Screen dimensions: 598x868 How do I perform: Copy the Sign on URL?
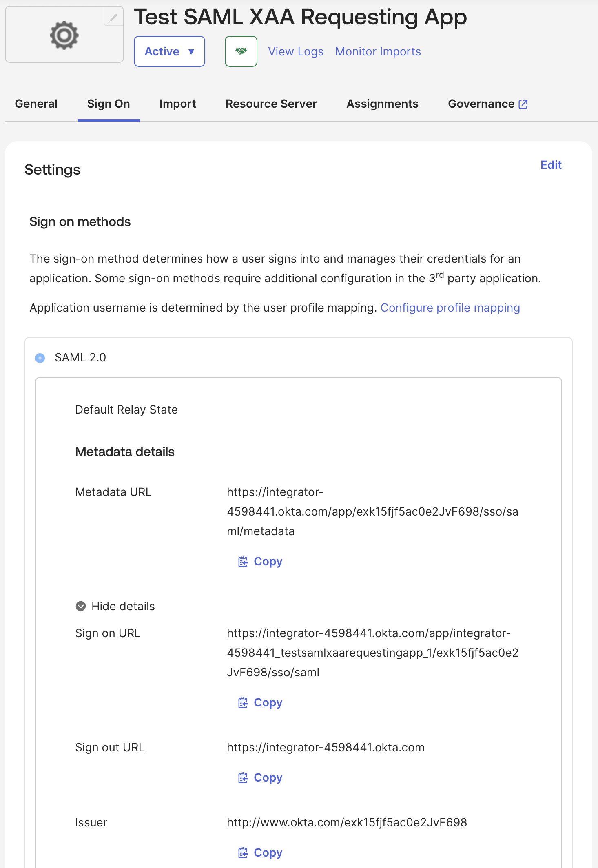click(x=260, y=703)
